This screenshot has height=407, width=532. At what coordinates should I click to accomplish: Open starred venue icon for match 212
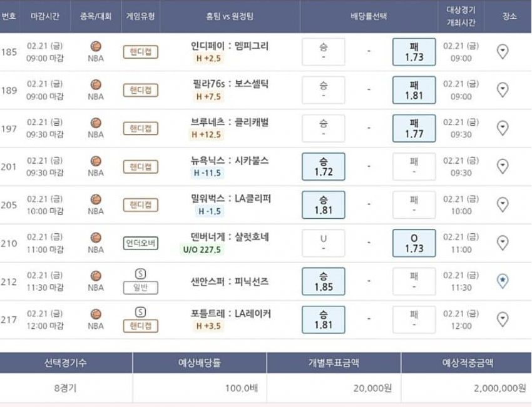[503, 281]
